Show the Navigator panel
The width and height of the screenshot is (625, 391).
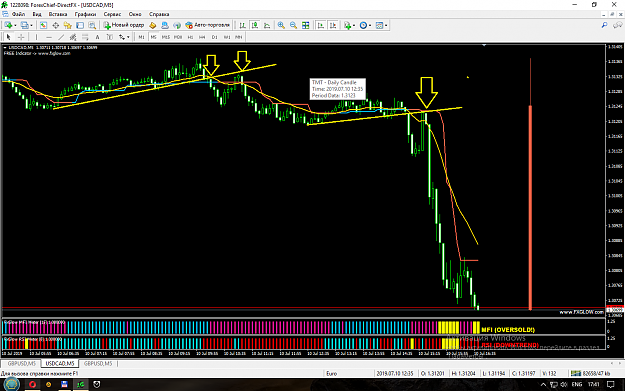67,26
